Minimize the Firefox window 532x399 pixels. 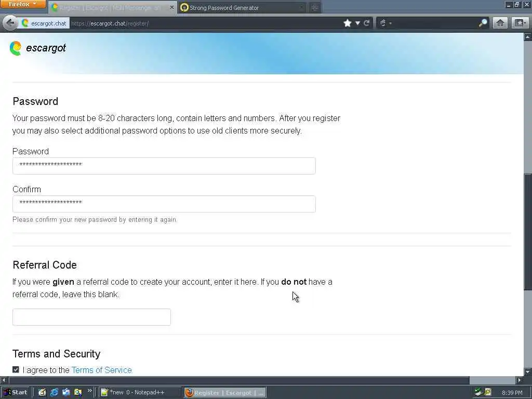point(508,4)
